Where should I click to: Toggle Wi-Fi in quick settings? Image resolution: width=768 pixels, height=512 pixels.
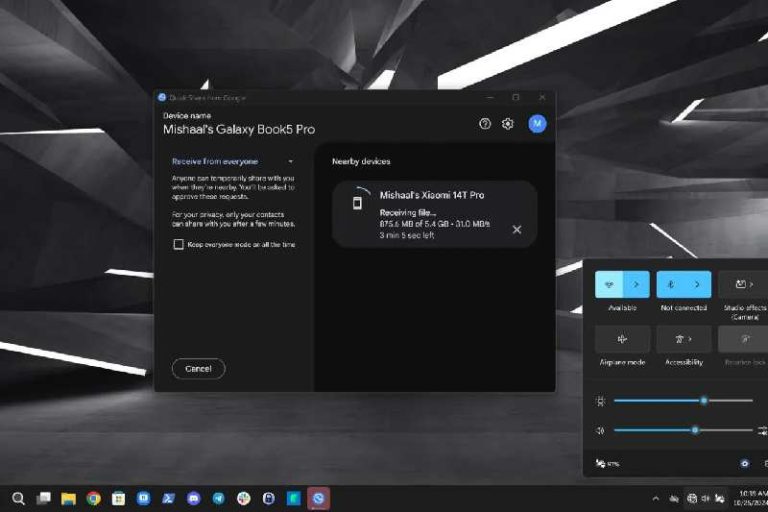[609, 284]
